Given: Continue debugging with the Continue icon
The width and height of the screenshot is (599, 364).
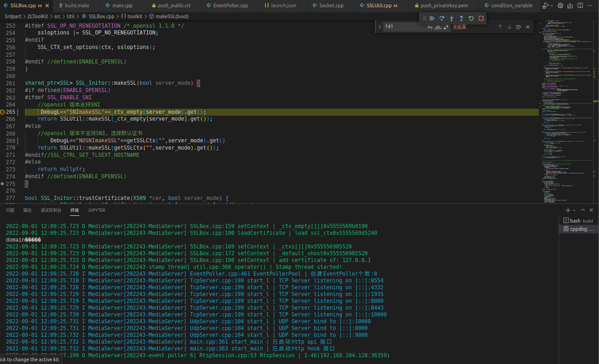Looking at the screenshot, I should coord(432,18).
